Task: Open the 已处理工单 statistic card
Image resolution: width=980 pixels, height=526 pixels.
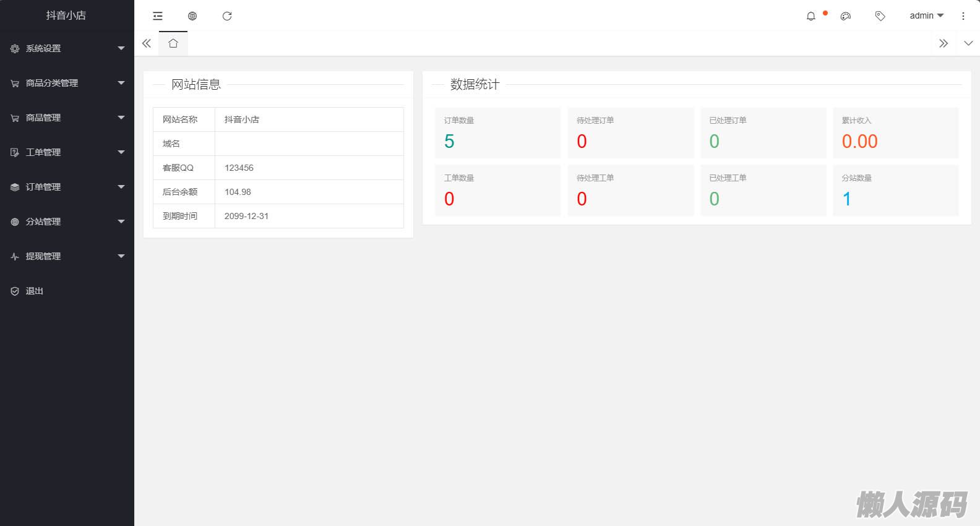Action: 763,191
